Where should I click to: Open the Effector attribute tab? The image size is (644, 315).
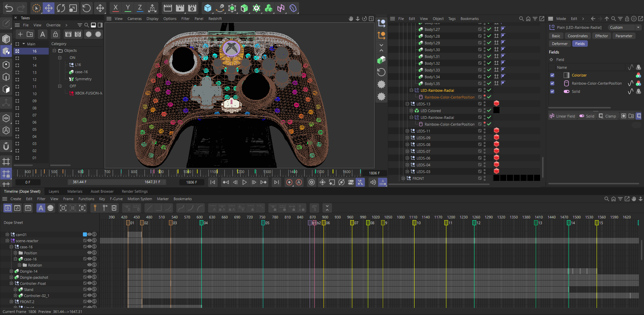(x=601, y=36)
